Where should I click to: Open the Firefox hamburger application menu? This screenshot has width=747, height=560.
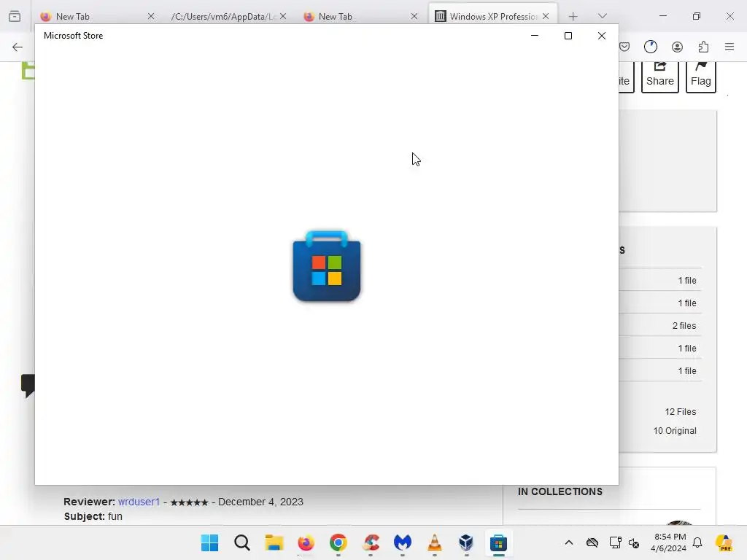pos(729,47)
